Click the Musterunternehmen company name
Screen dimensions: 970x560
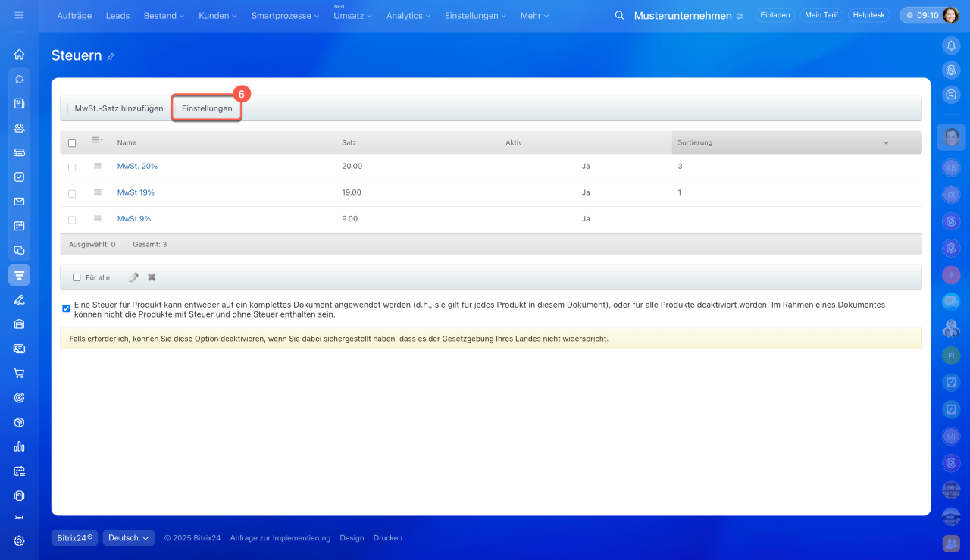point(683,16)
